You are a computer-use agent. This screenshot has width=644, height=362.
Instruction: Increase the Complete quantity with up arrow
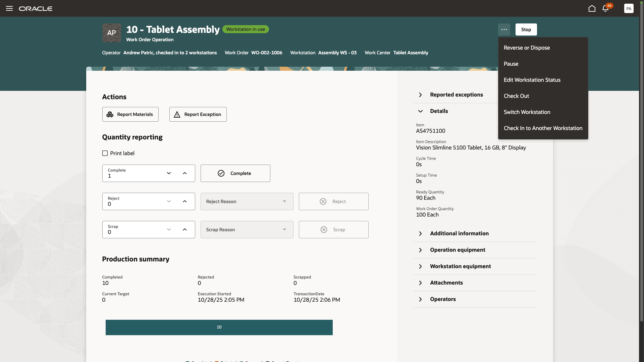click(184, 173)
